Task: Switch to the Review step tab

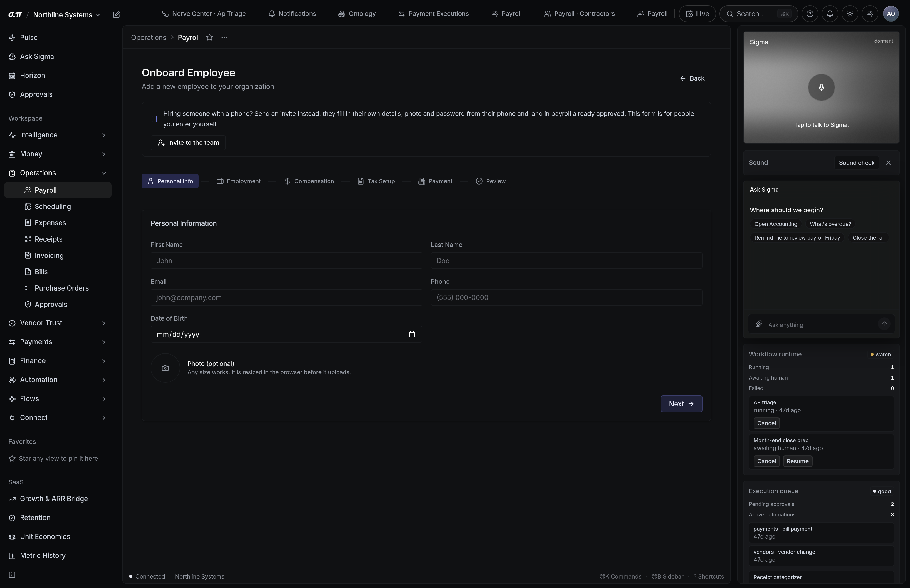Action: coord(490,181)
